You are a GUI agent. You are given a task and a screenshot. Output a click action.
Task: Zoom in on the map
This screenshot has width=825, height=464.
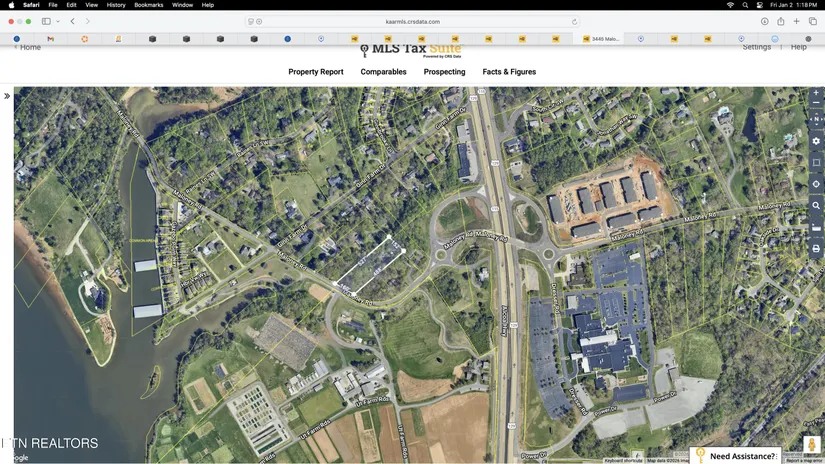coord(816,93)
